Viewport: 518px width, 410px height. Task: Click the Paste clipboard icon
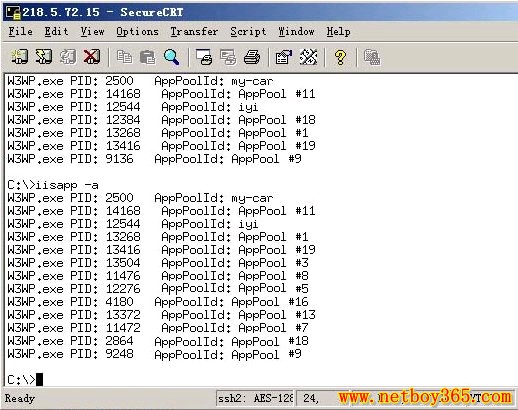point(147,57)
